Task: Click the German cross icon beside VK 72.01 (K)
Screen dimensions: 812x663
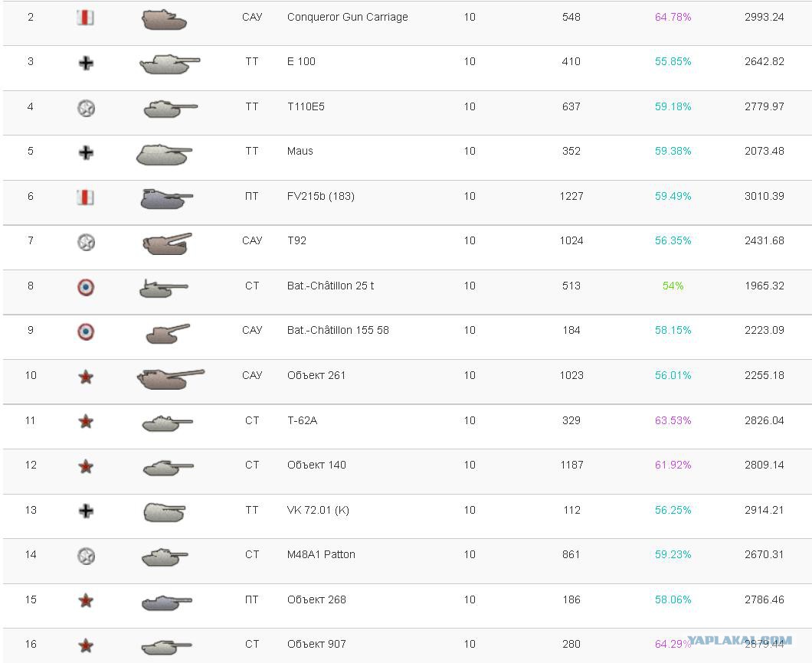Action: coord(86,511)
